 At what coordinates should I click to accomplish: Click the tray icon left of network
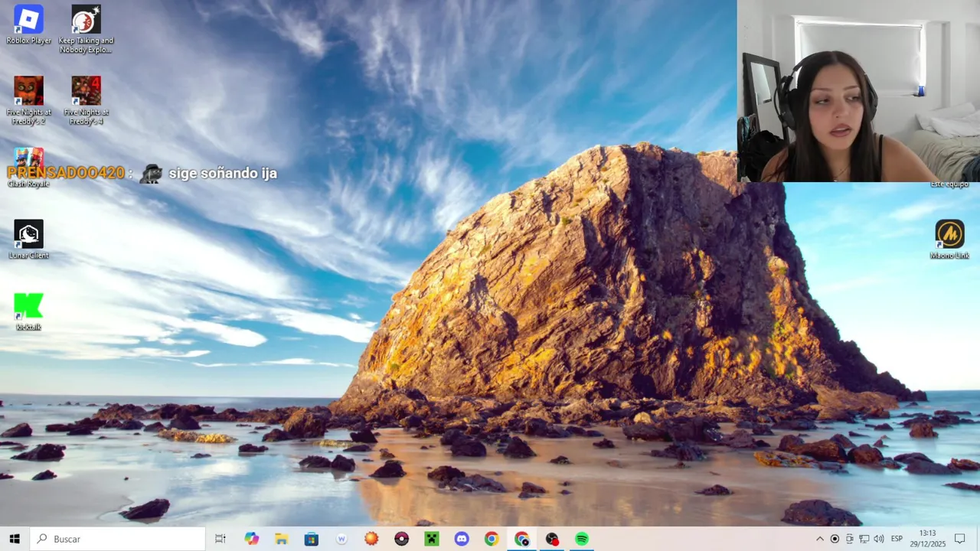849,539
